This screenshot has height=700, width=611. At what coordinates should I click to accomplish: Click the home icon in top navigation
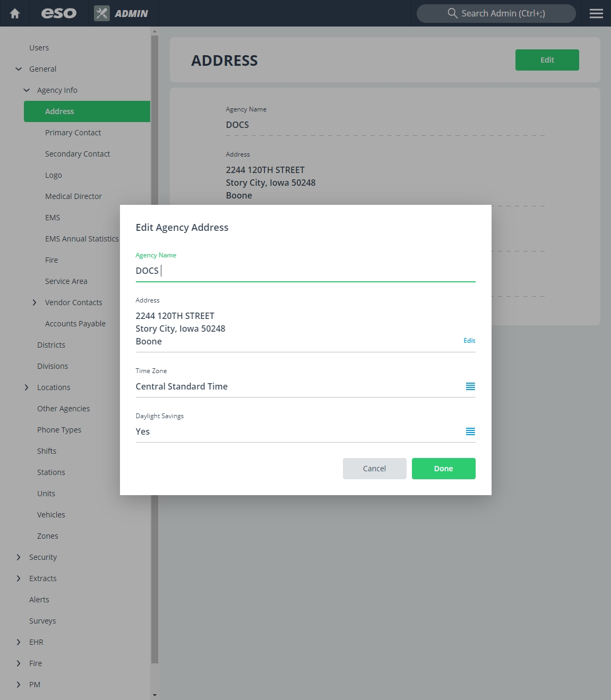pyautogui.click(x=14, y=13)
